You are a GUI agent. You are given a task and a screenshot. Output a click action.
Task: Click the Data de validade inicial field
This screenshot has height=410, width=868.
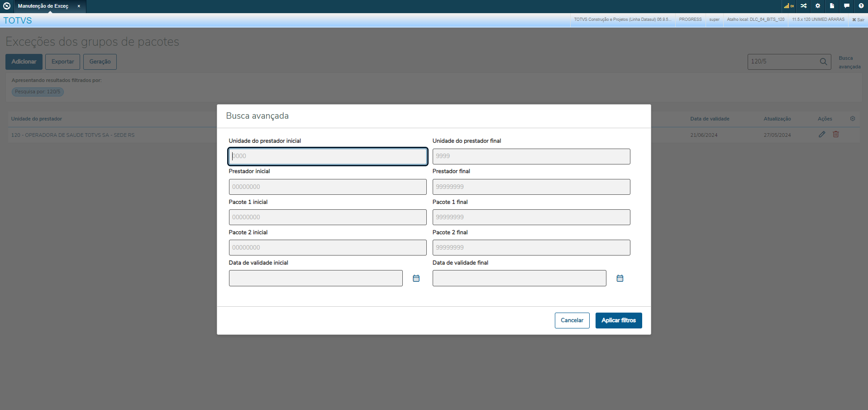[x=315, y=278]
